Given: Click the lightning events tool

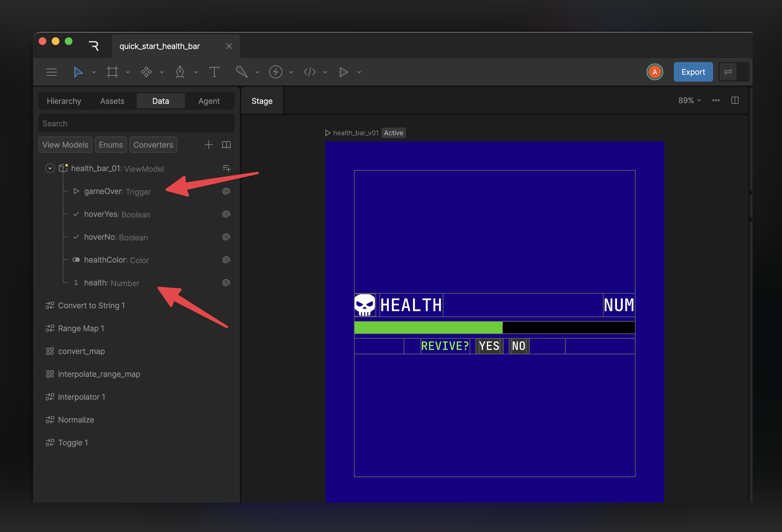Looking at the screenshot, I should [x=275, y=72].
